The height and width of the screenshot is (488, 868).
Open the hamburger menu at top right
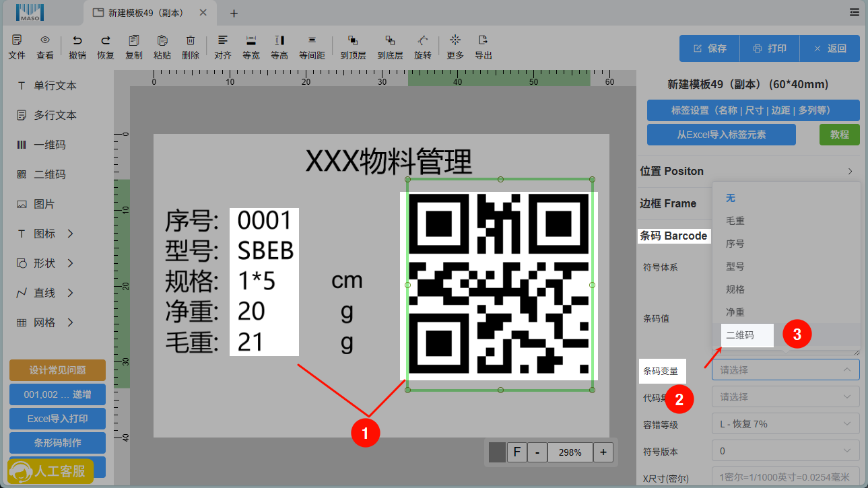855,12
